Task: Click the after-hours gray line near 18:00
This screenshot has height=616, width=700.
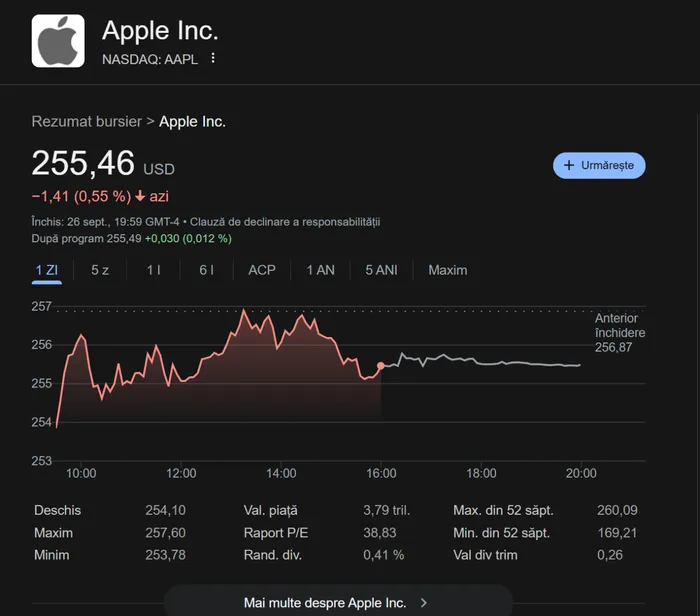Action: 481,364
